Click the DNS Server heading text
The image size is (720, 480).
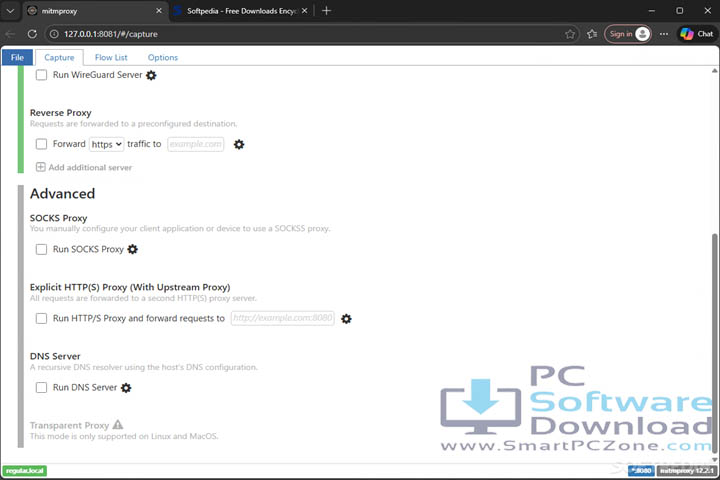pos(55,356)
